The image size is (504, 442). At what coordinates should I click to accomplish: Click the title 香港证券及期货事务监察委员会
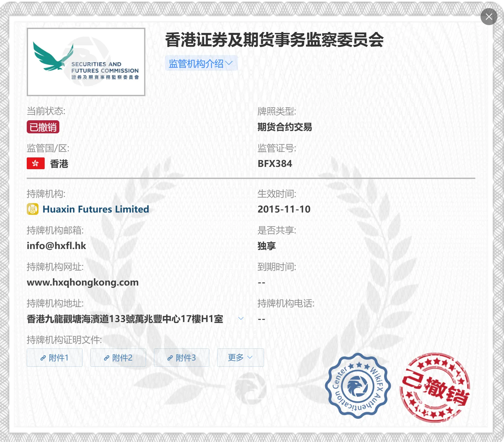coord(274,40)
